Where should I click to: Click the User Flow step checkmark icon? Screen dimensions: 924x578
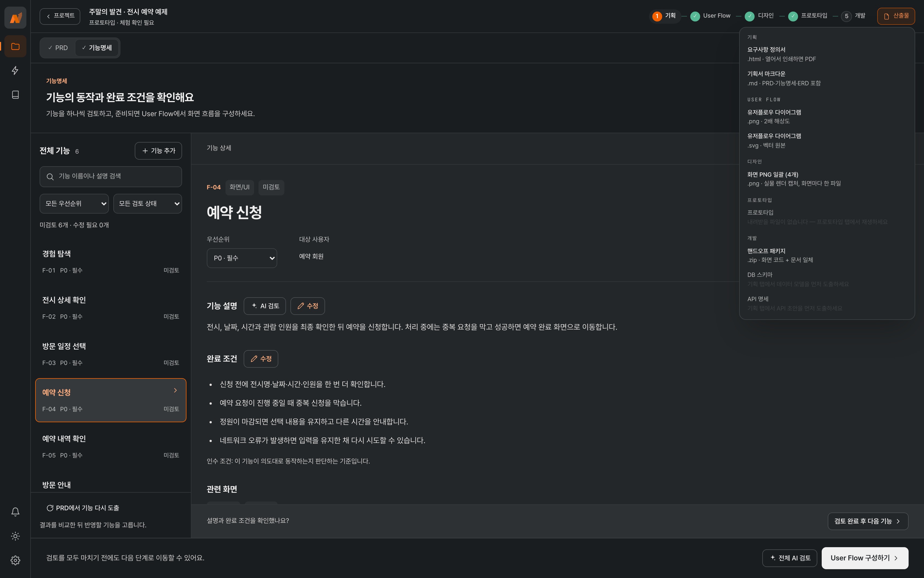[x=695, y=16]
